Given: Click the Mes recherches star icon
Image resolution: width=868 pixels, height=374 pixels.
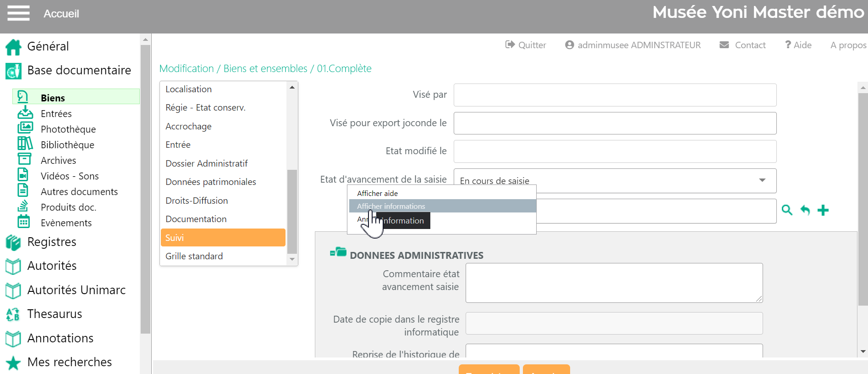Looking at the screenshot, I should click(13, 363).
